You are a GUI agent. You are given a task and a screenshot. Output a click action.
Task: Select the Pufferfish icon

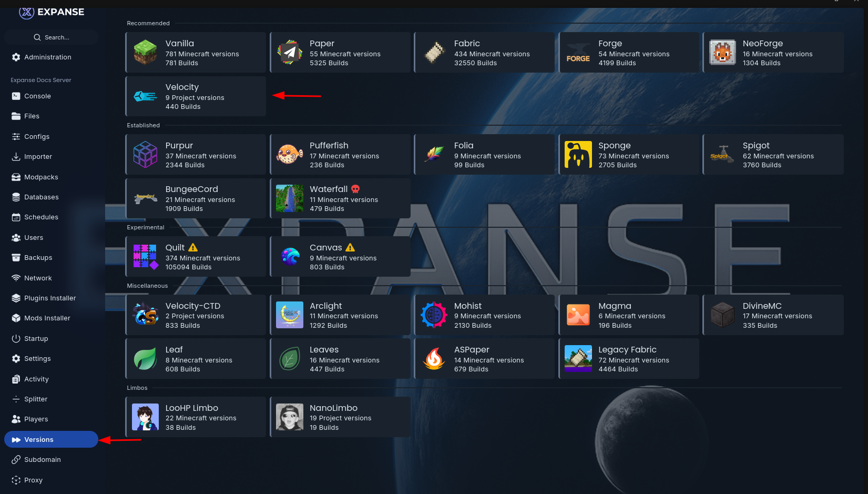[290, 155]
